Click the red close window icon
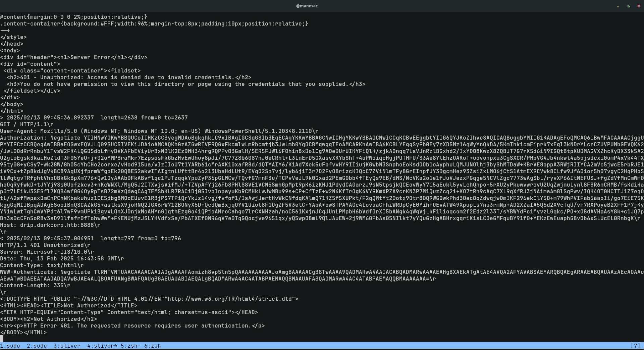644x350 pixels. (639, 6)
